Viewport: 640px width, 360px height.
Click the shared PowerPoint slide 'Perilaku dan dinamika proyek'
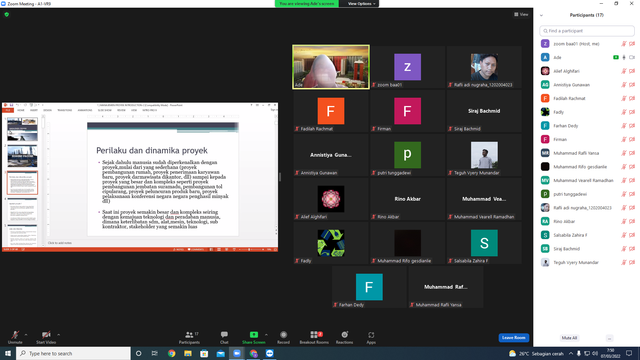tap(163, 179)
